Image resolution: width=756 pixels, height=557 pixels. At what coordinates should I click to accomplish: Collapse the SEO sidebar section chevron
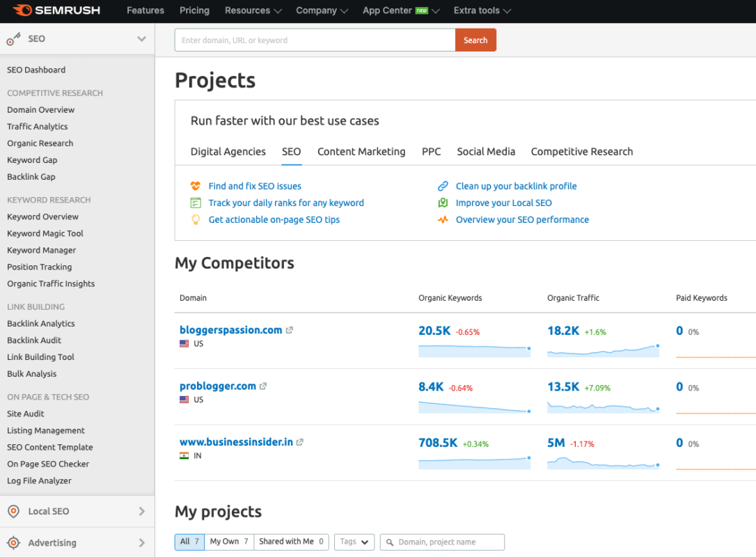click(x=141, y=38)
